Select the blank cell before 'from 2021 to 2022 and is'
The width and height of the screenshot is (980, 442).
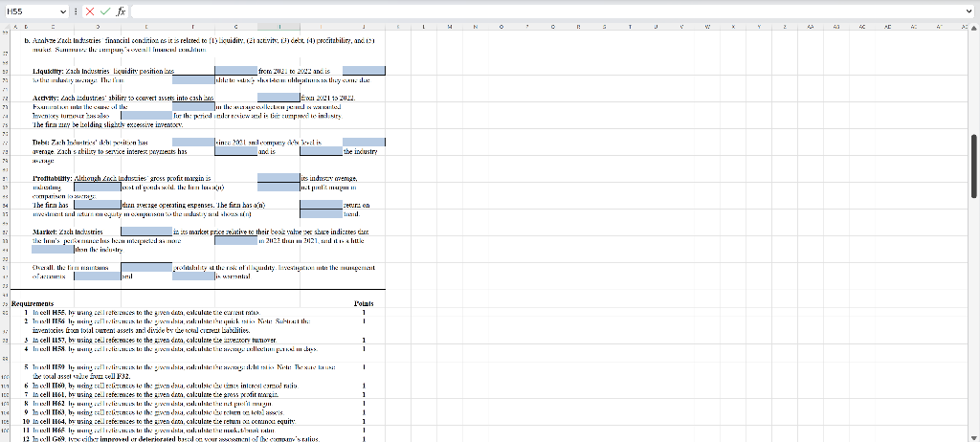point(236,71)
